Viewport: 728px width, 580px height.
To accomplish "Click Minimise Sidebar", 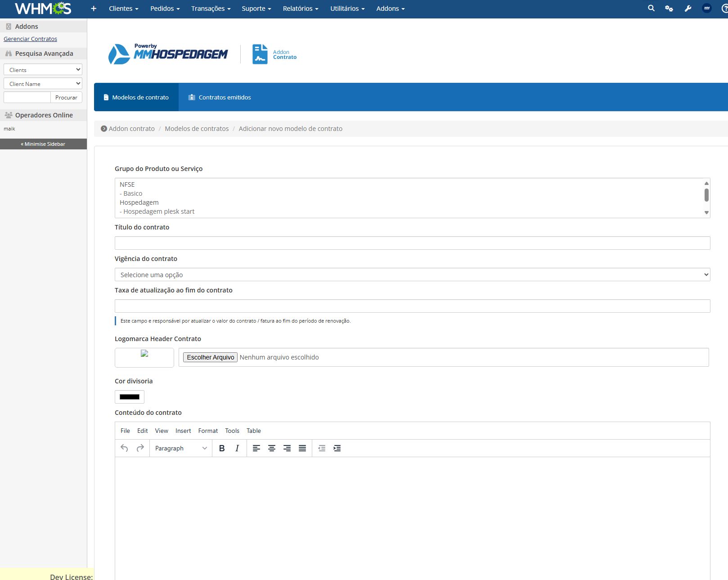I will [x=43, y=144].
